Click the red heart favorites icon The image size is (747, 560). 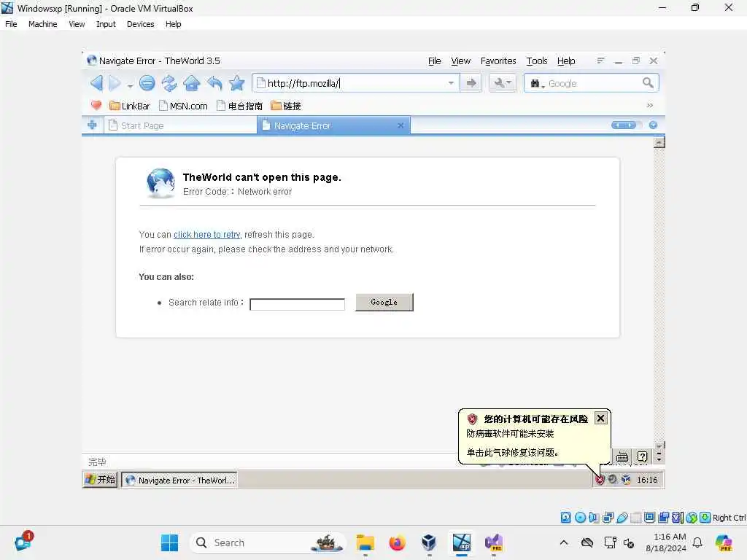coord(96,105)
